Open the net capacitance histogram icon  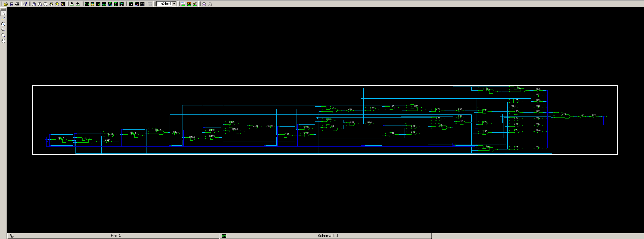click(x=142, y=4)
